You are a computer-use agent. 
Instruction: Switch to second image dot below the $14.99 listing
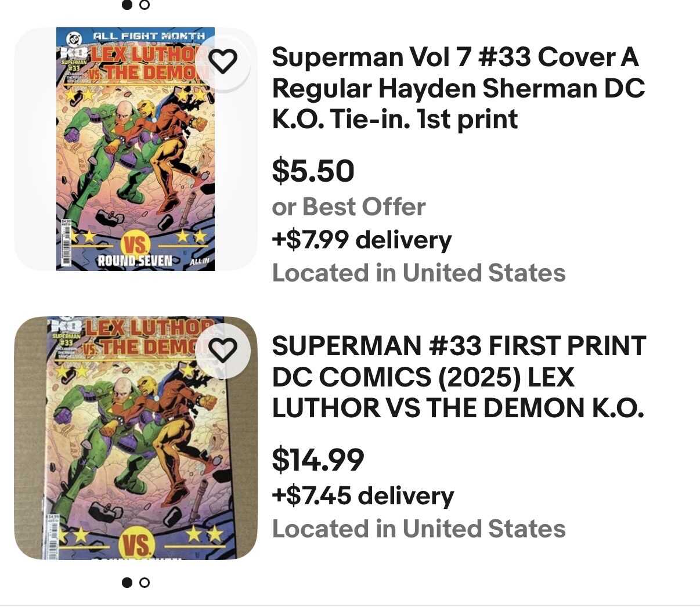145,582
